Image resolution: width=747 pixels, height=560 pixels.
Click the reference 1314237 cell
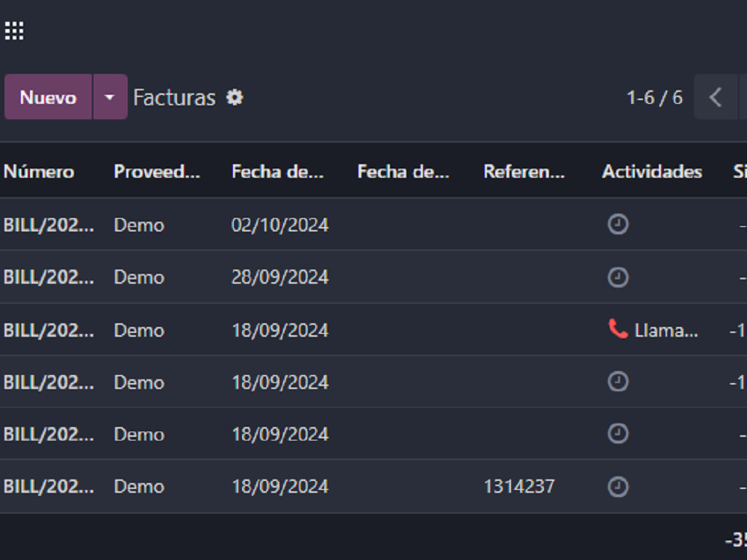click(x=519, y=487)
